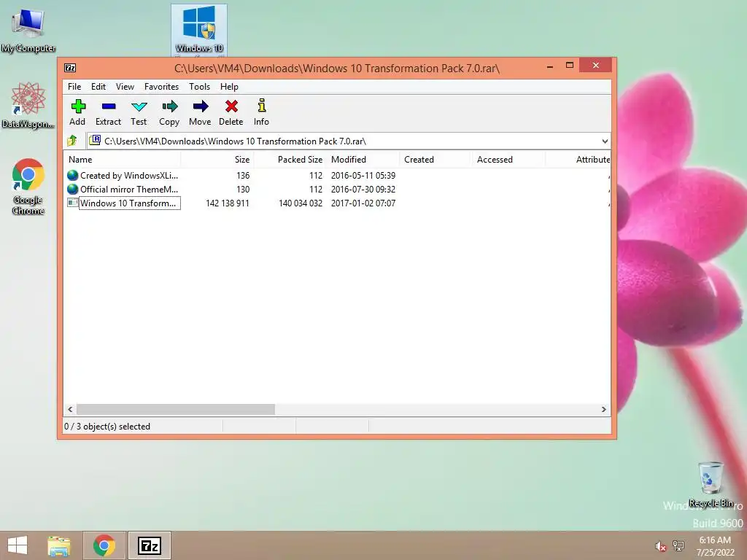This screenshot has height=560, width=747.
Task: Sort by Packed Size column header
Action: [x=290, y=160]
